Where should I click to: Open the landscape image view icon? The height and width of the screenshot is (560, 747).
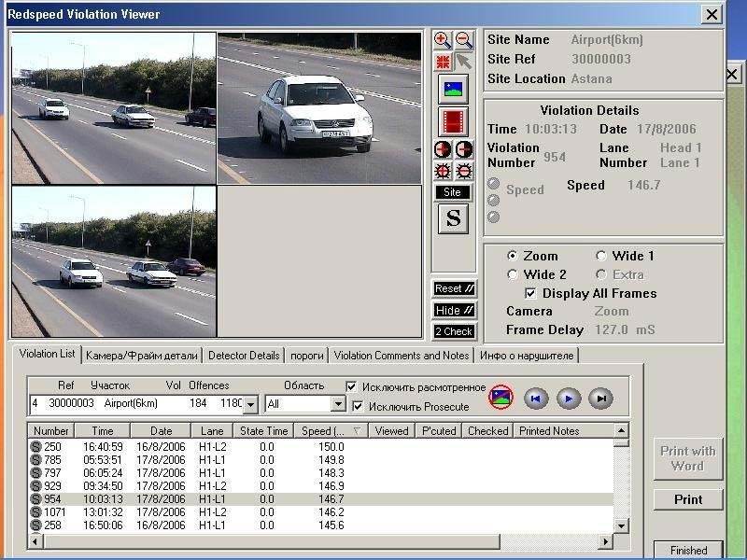click(453, 89)
